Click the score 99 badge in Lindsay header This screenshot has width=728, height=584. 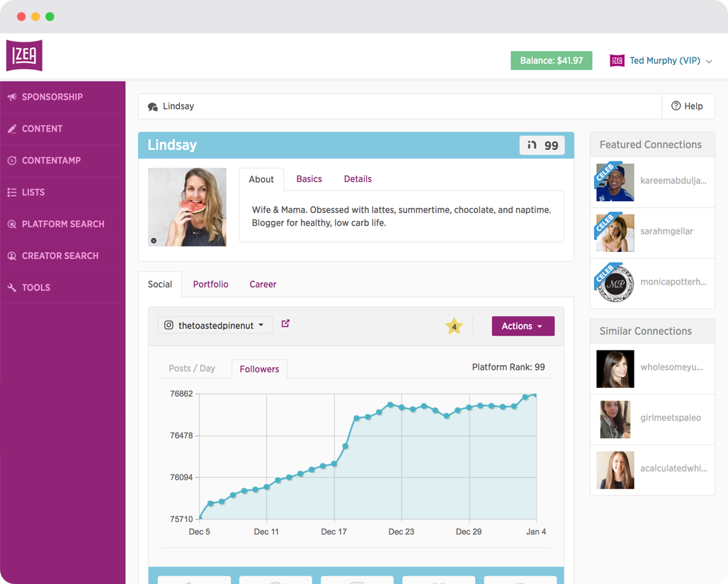tap(542, 145)
